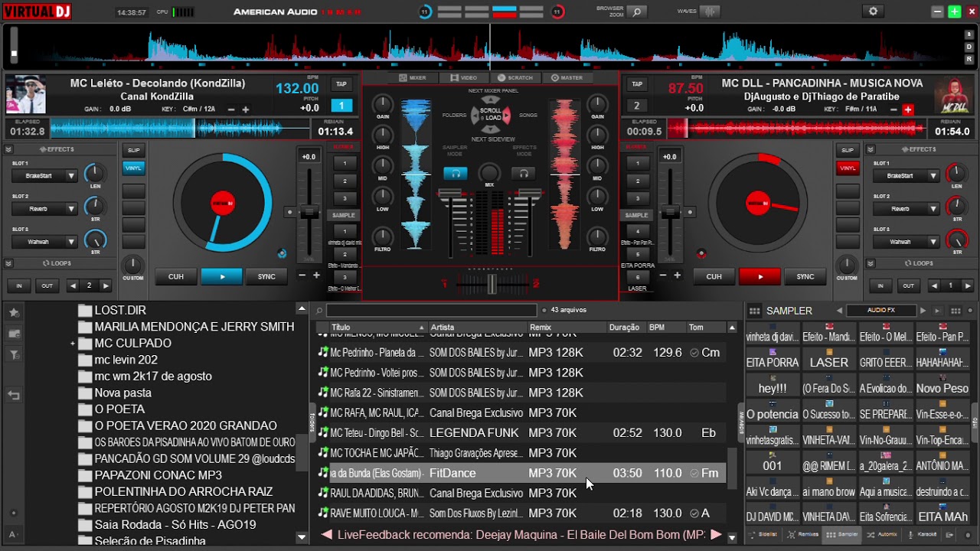This screenshot has height=551, width=980.
Task: Toggle SLIP mode on right deck
Action: tap(847, 150)
